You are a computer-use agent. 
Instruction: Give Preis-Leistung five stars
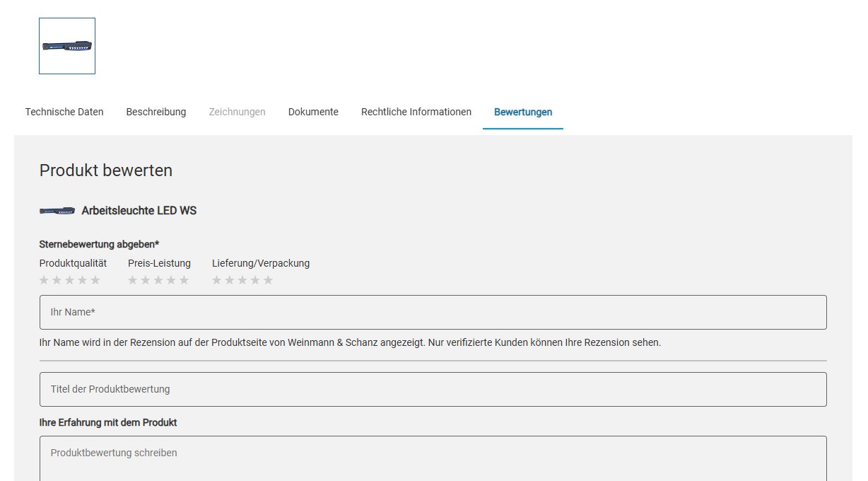coord(184,280)
